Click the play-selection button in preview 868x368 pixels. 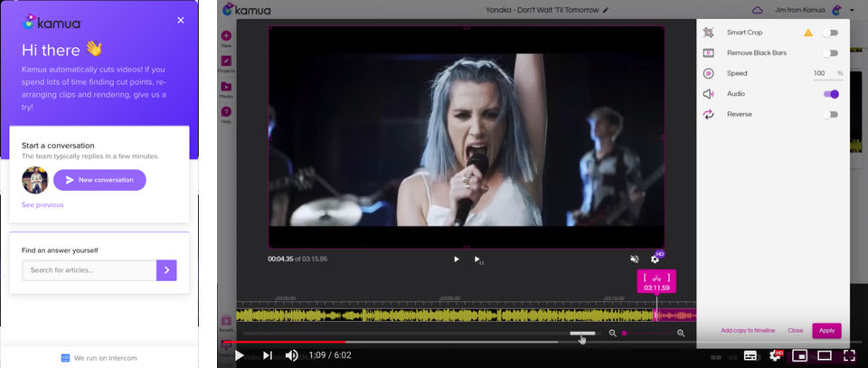(477, 259)
